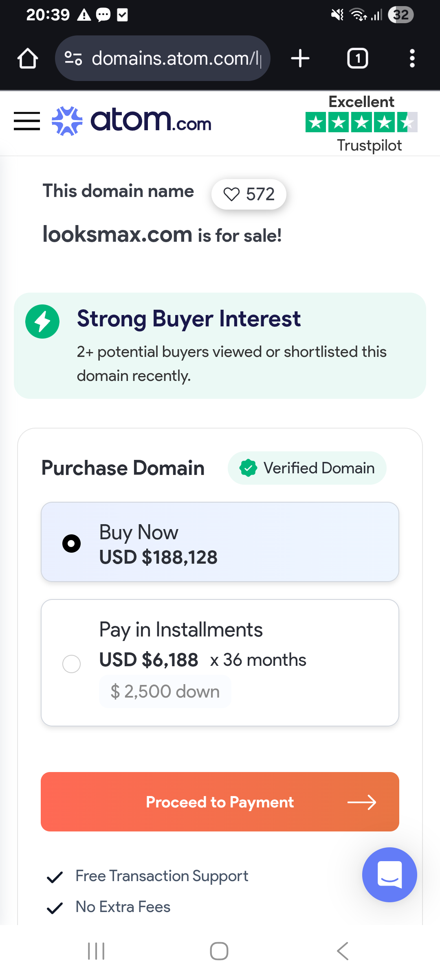Image resolution: width=440 pixels, height=980 pixels.
Task: Click the atom.com logo
Action: tap(132, 121)
